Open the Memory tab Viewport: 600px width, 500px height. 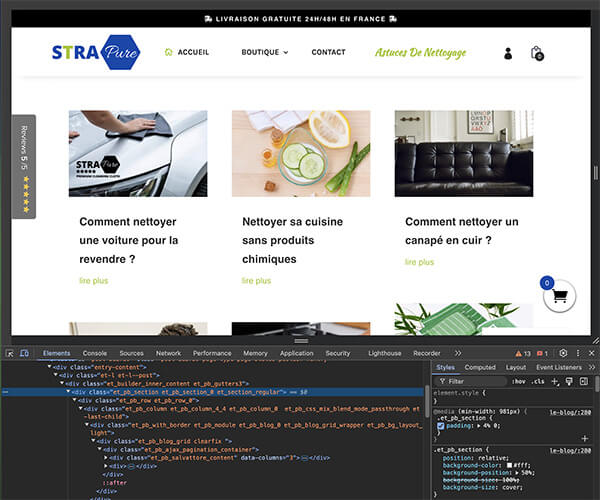click(255, 353)
